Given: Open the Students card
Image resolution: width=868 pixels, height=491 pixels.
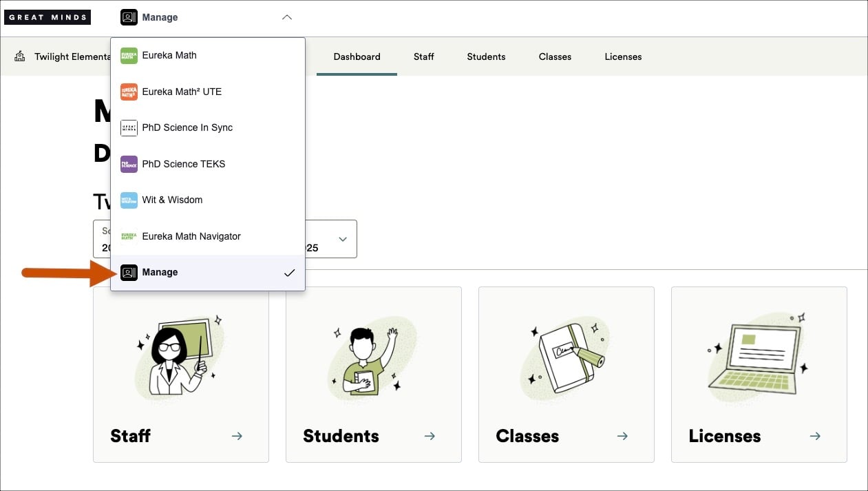Looking at the screenshot, I should (374, 375).
